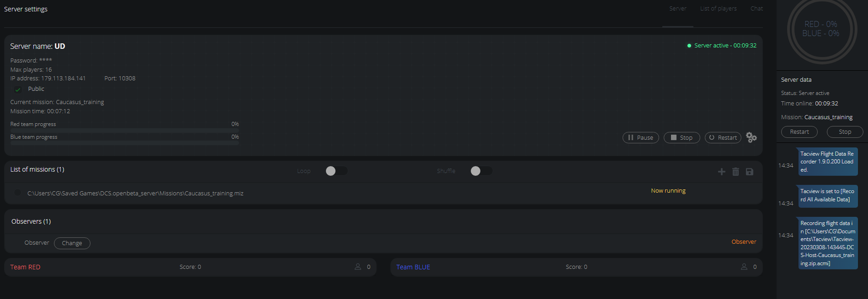The width and height of the screenshot is (868, 299).
Task: Stop the mission from the main panel
Action: point(682,137)
